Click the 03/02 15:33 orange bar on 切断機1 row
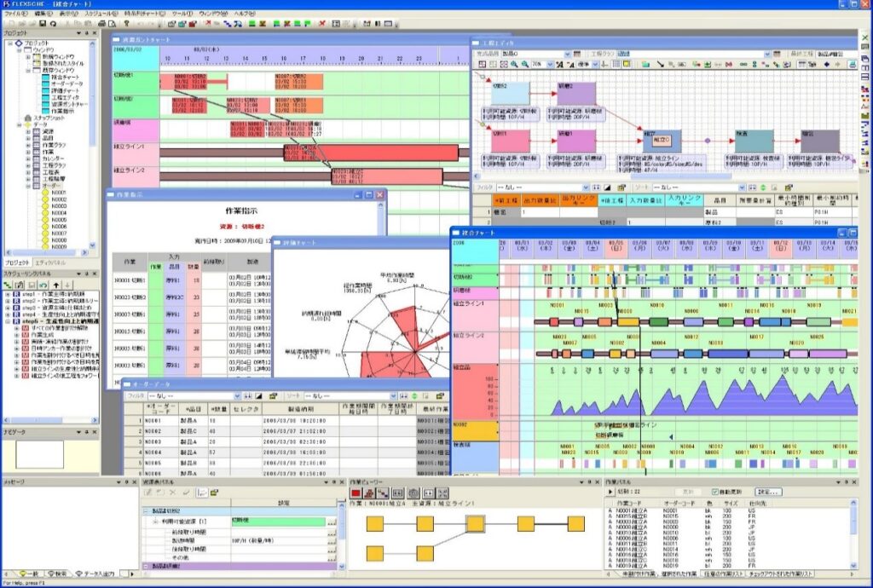The image size is (873, 588). click(x=299, y=83)
